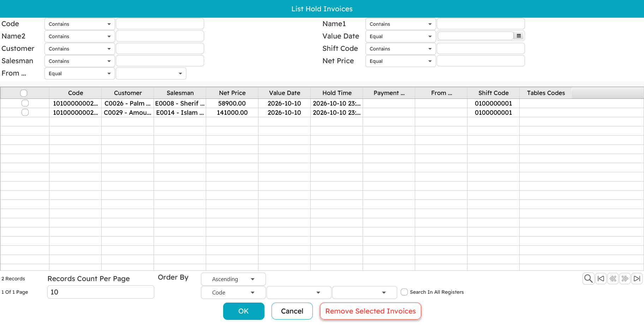Click the Records Count Per Page field

101,292
